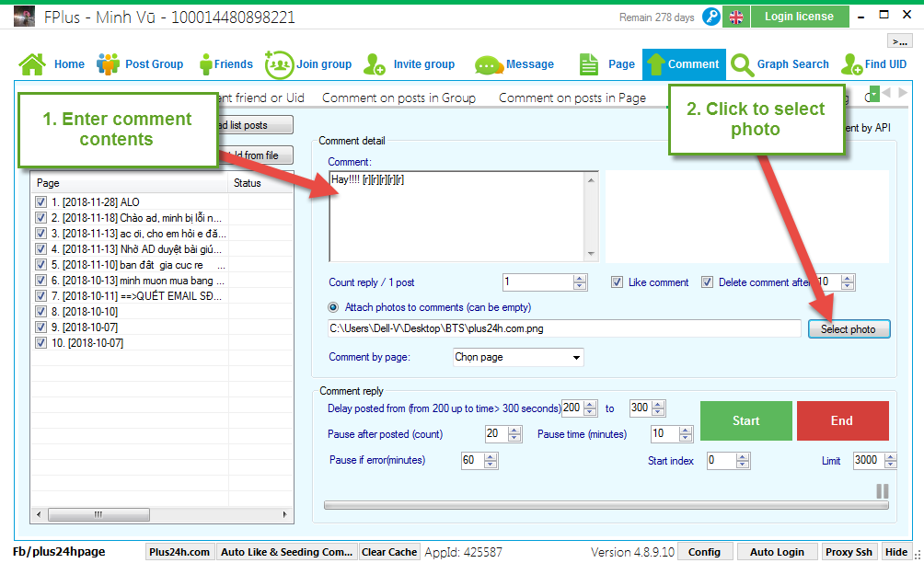The image size is (924, 563).
Task: Click the 'Login license' button
Action: click(x=800, y=17)
